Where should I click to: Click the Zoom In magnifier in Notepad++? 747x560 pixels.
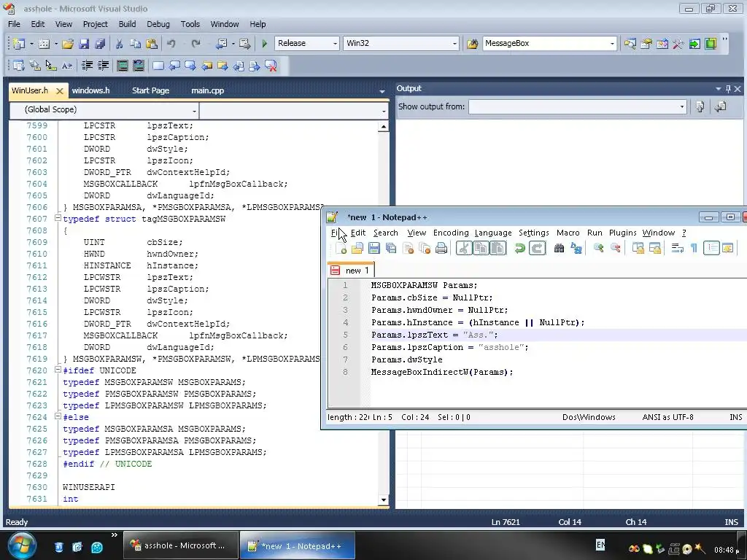point(598,248)
